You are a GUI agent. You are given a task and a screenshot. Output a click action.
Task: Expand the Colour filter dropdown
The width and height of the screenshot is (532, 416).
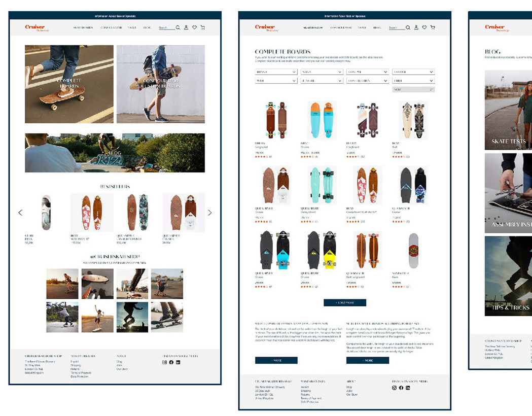(413, 72)
